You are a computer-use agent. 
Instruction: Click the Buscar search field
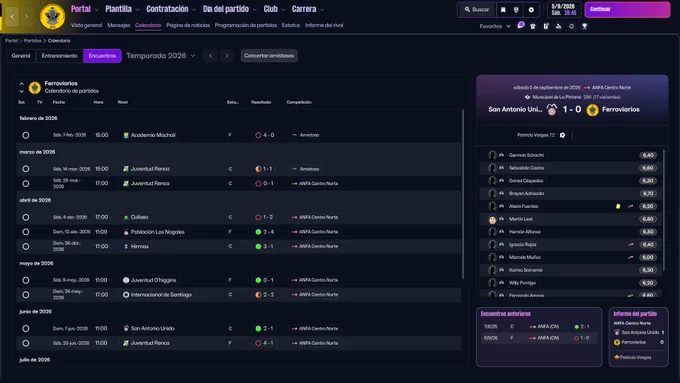476,10
